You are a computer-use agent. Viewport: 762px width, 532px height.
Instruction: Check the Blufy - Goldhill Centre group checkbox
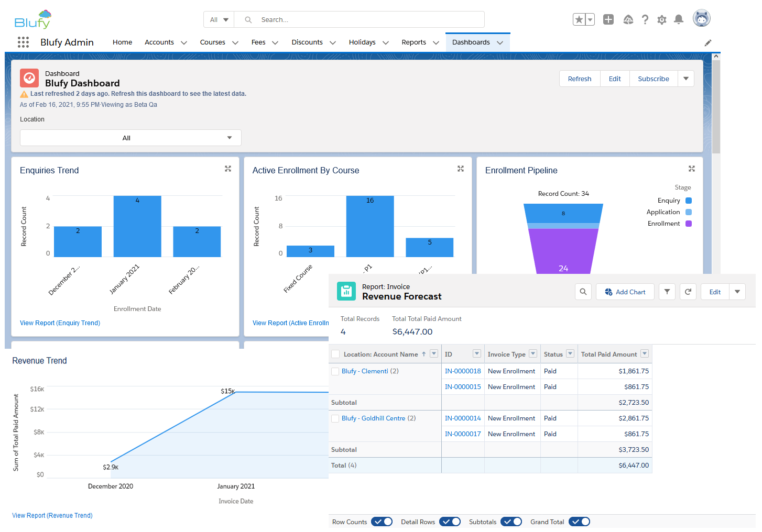pyautogui.click(x=335, y=418)
